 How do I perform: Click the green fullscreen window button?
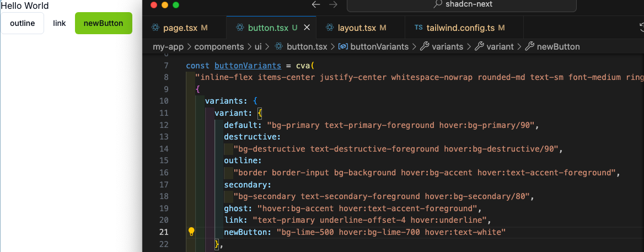coord(176,5)
